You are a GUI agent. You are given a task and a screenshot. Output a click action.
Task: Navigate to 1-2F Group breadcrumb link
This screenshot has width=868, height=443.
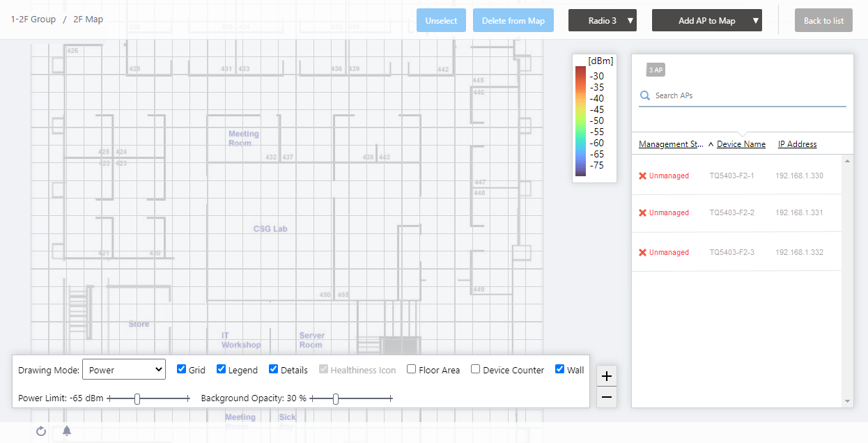33,20
